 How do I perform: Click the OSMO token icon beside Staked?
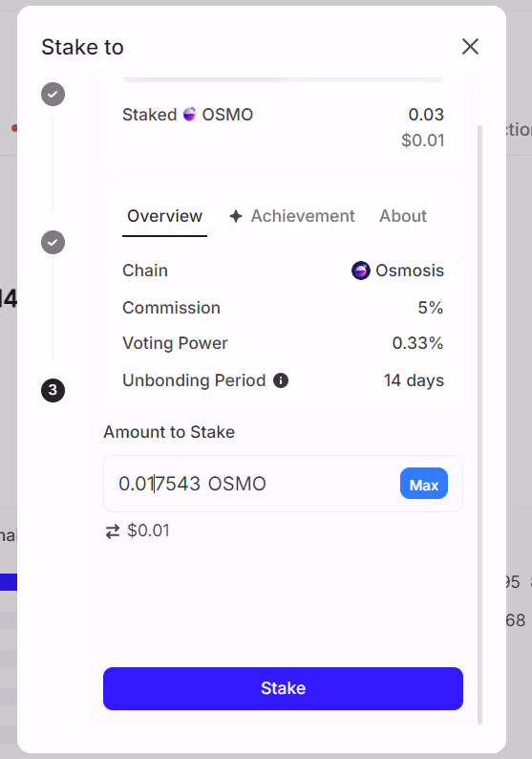point(189,115)
